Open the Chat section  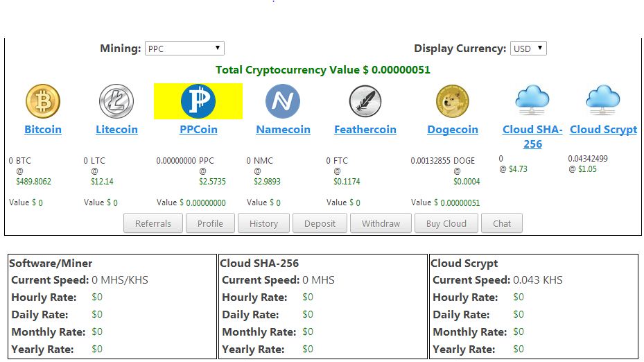click(502, 223)
